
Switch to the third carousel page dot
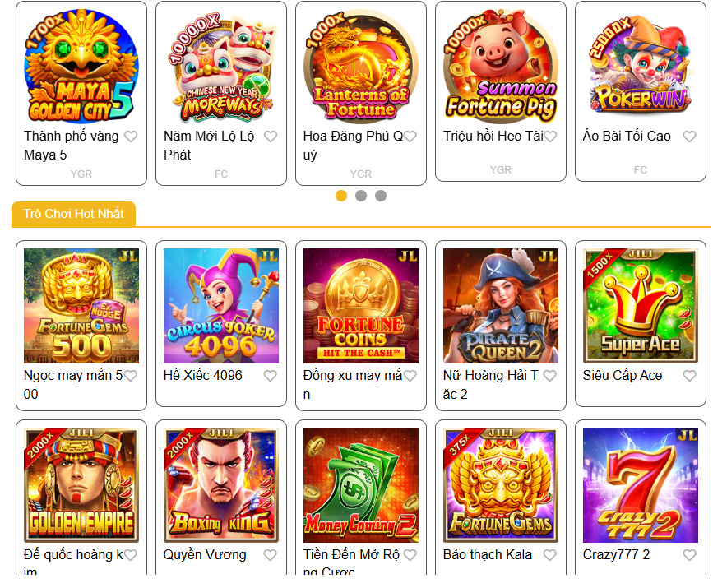click(x=381, y=196)
